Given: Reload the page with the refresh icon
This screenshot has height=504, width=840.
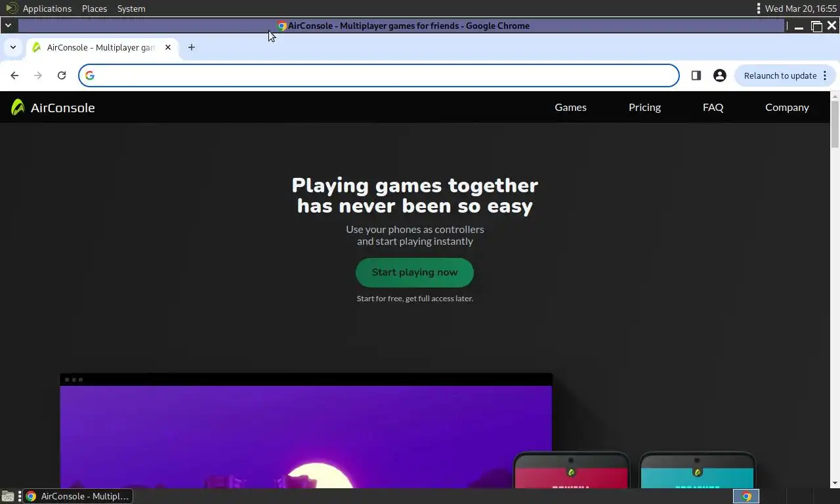Looking at the screenshot, I should click(x=62, y=75).
